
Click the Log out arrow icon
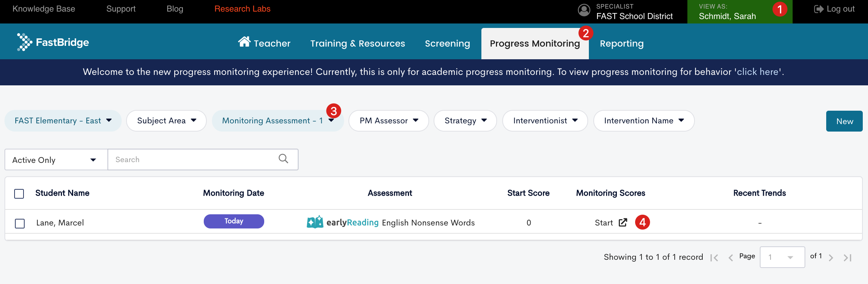pyautogui.click(x=819, y=9)
